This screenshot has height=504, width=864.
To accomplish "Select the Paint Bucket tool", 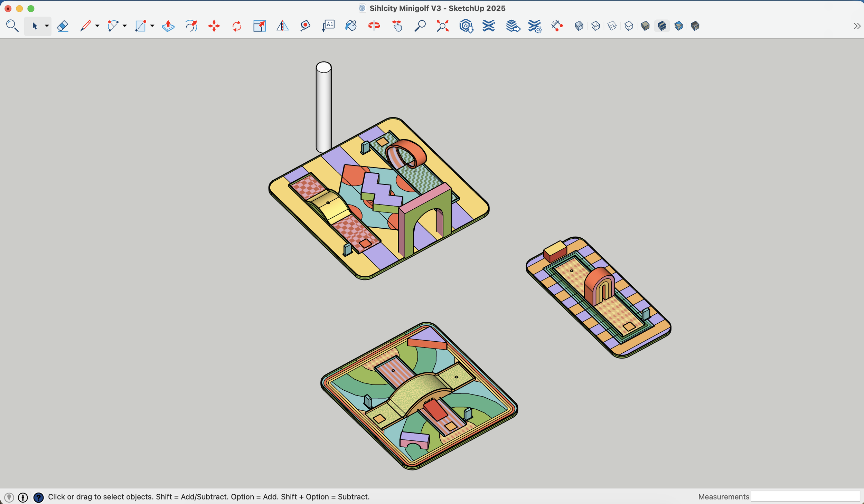I will [351, 26].
